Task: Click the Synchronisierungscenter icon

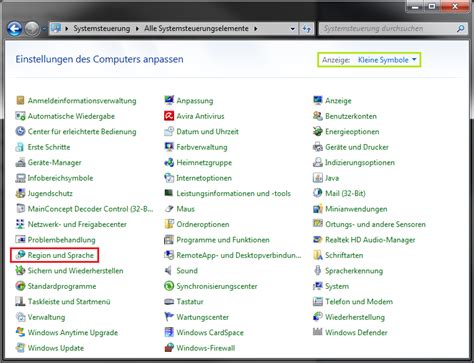Action: pos(169,286)
